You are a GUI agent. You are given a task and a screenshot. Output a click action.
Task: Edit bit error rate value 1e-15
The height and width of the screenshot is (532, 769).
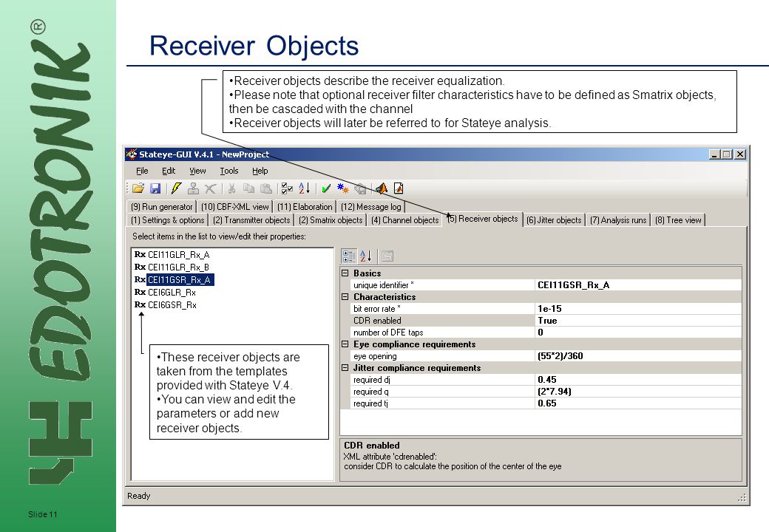tap(639, 309)
